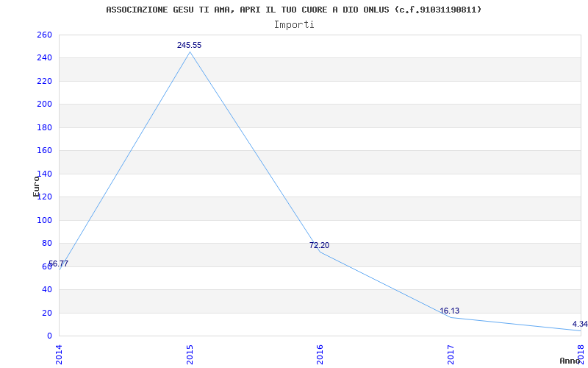
Task: Click the 220 y-axis tick label
Action: pos(44,81)
